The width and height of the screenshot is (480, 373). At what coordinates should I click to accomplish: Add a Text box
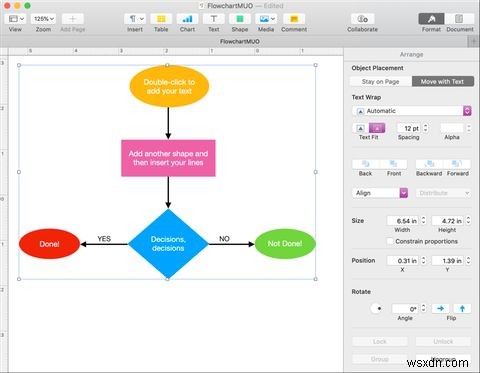click(x=214, y=19)
